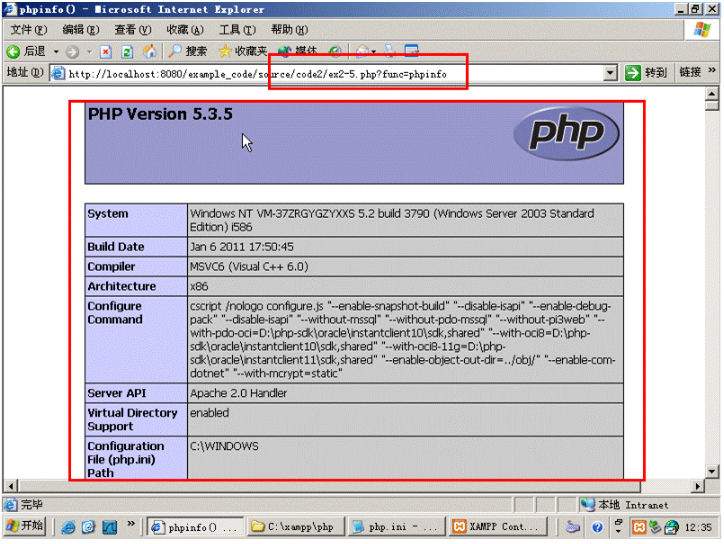Image resolution: width=724 pixels, height=544 pixels.
Task: Open the 查看(V) menu
Action: [133, 30]
